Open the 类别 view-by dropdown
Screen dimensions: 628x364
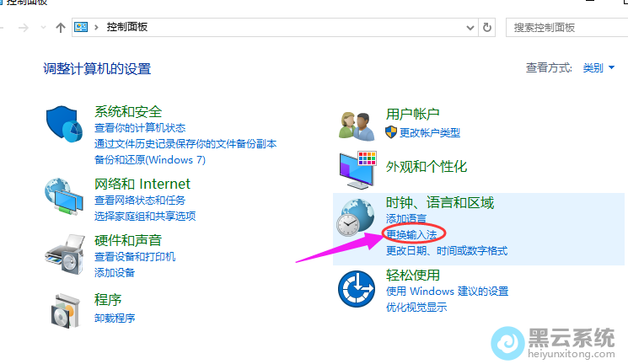click(598, 67)
